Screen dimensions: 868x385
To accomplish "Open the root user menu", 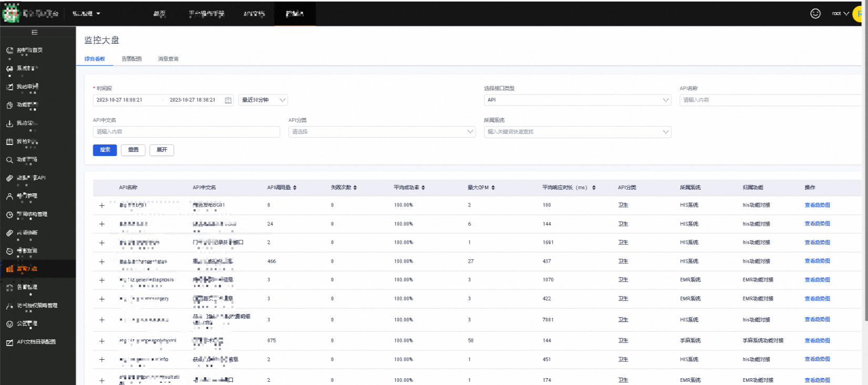I will [840, 14].
